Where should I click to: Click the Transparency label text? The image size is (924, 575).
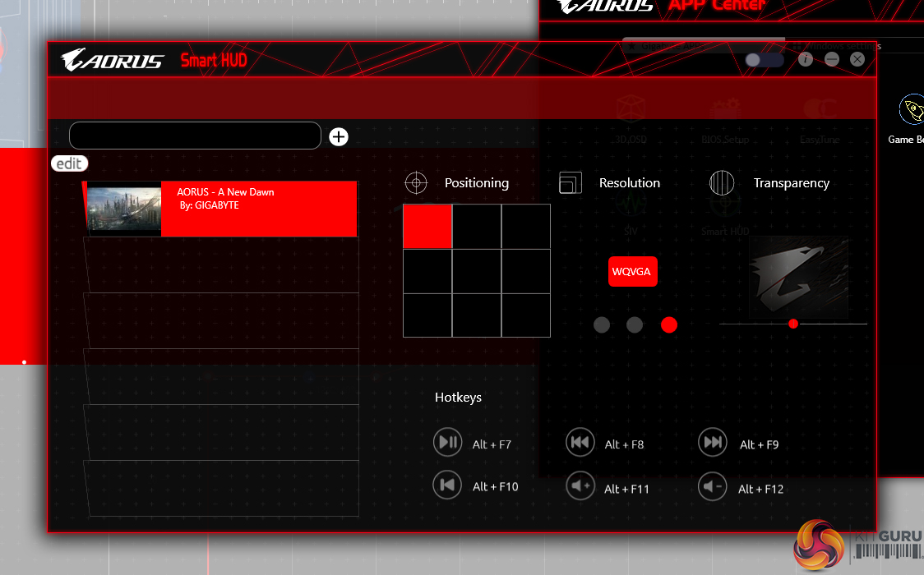point(792,183)
